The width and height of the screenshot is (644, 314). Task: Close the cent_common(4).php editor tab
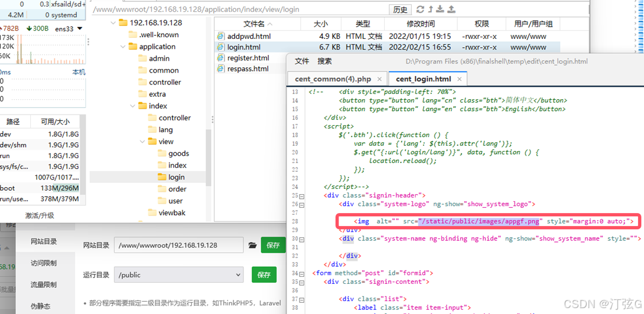coord(380,79)
